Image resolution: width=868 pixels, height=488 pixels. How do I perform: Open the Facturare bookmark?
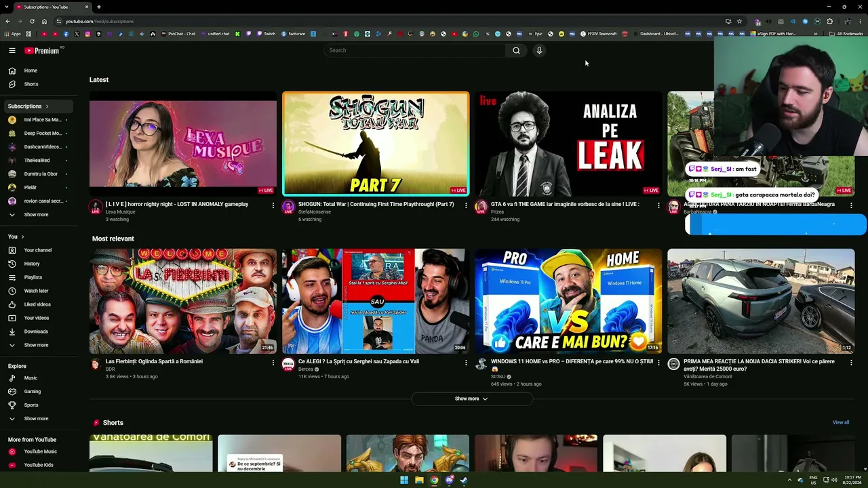[292, 34]
